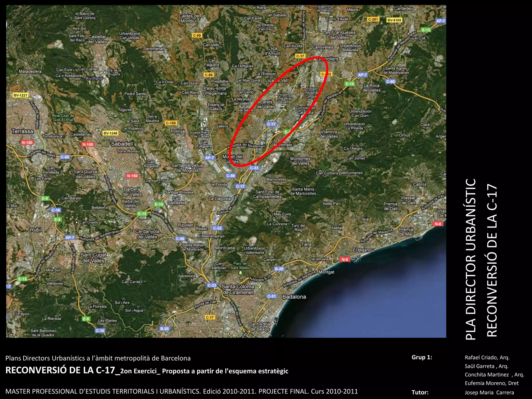The image size is (532, 399).
Task: Click the 'Grup 1:' label
Action: coord(422,357)
